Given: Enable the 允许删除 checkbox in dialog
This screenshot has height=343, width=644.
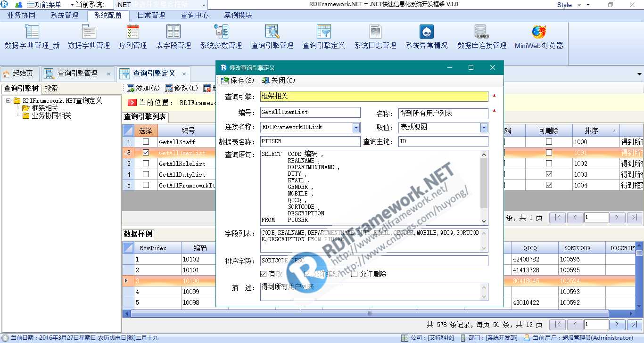Looking at the screenshot, I should 354,274.
